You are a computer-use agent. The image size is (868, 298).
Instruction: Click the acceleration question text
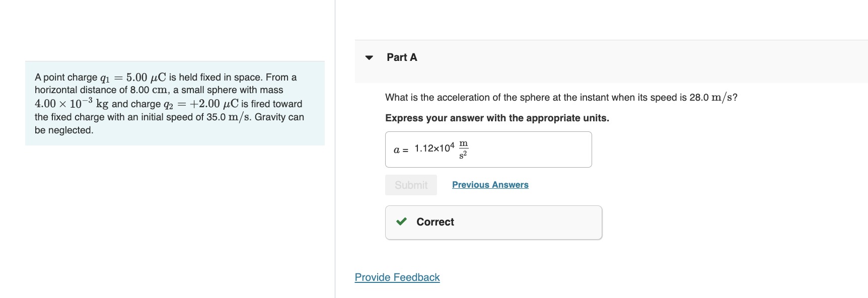tap(560, 97)
